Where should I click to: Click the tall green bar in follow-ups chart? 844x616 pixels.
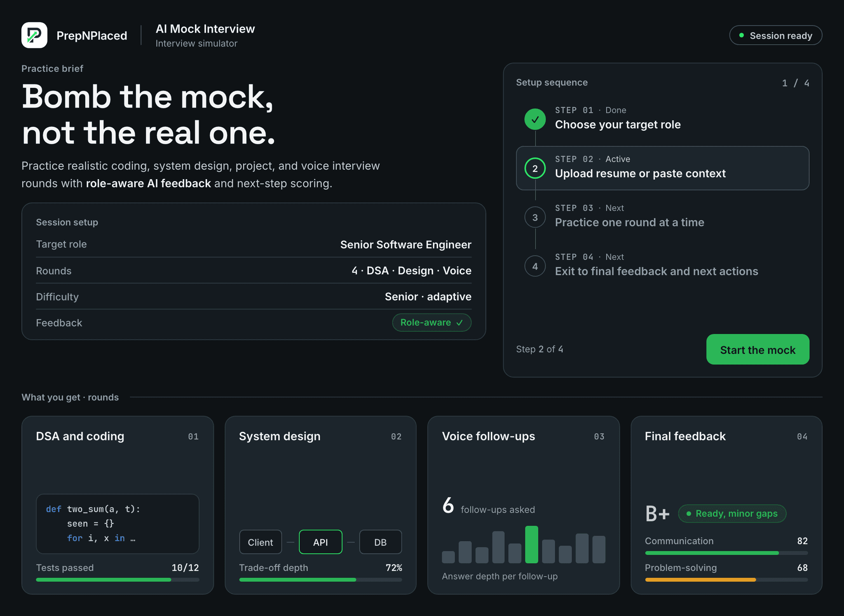(x=532, y=544)
